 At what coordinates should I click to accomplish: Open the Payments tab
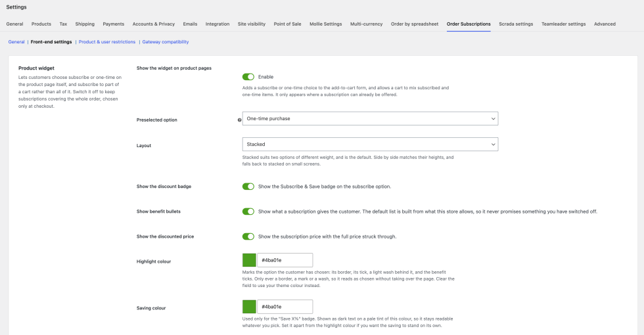click(113, 24)
